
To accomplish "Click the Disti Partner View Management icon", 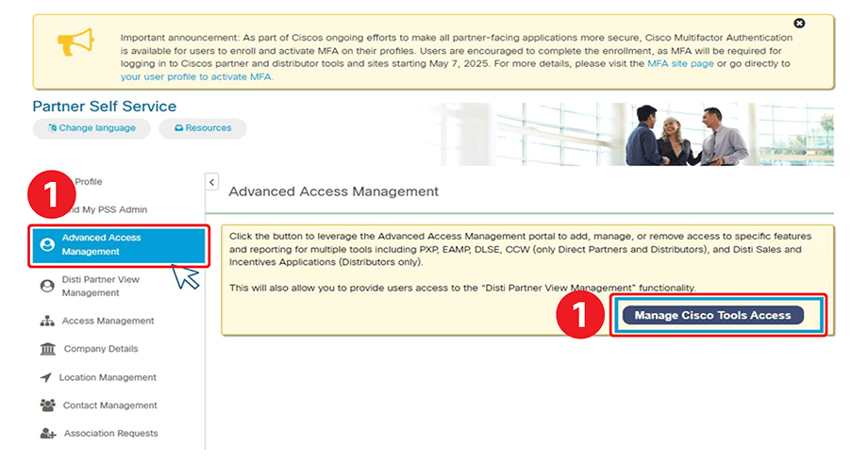I will pos(46,287).
